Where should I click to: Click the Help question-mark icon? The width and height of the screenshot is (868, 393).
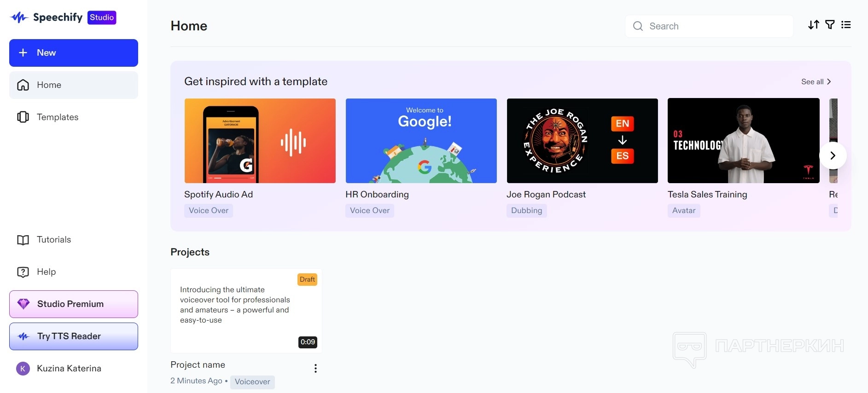coord(23,272)
